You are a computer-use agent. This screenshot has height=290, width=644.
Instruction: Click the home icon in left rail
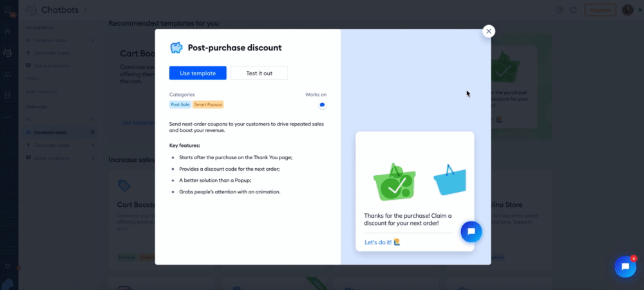7,31
